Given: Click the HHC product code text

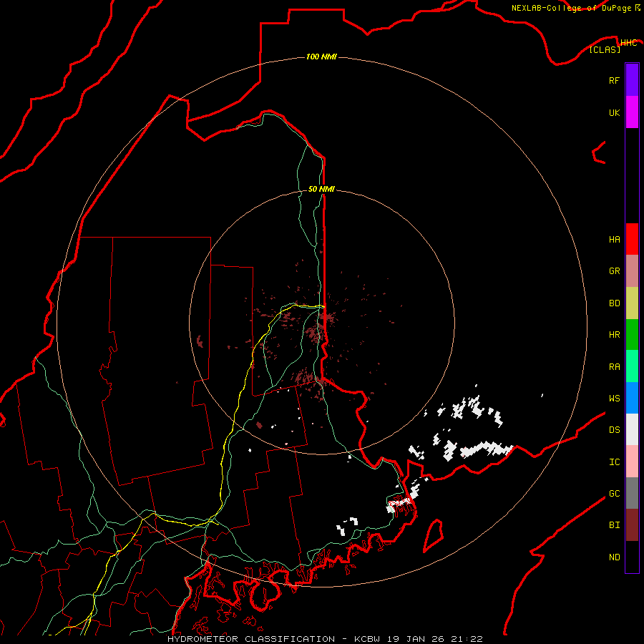Looking at the screenshot, I should [628, 43].
